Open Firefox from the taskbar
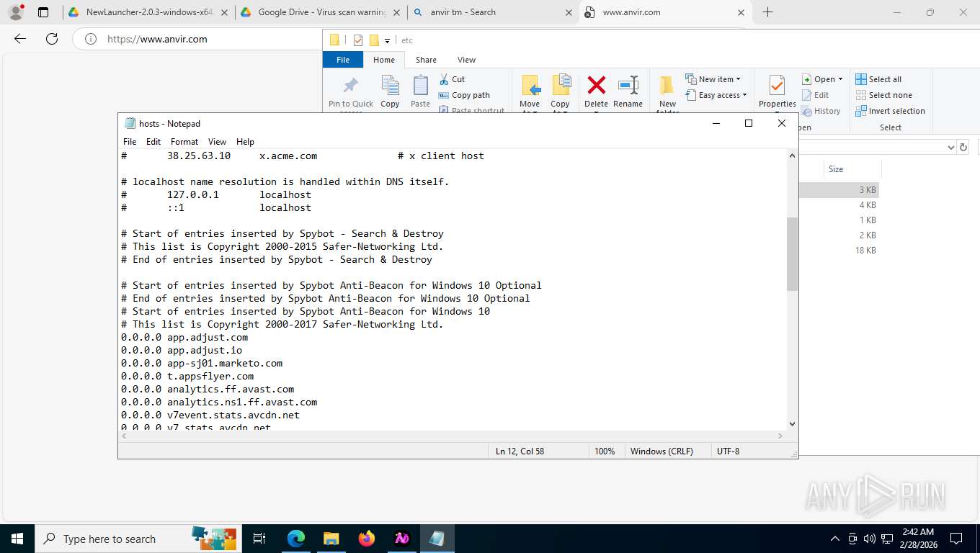Viewport: 980px width, 553px height. pyautogui.click(x=367, y=539)
